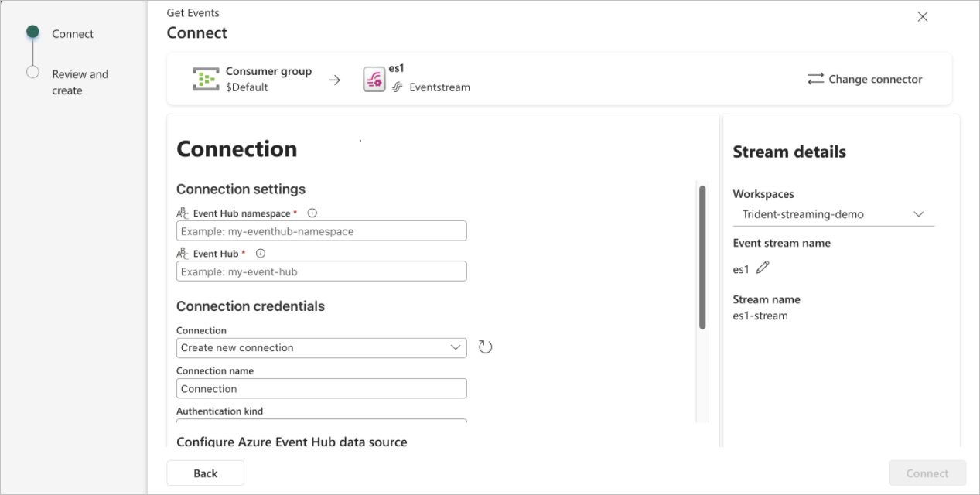
Task: Click the Connect button
Action: (927, 473)
